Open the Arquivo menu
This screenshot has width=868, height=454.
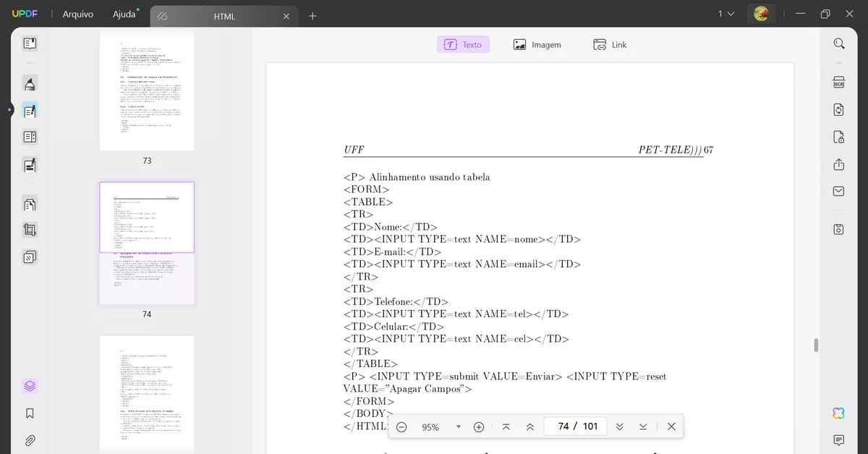click(x=77, y=13)
